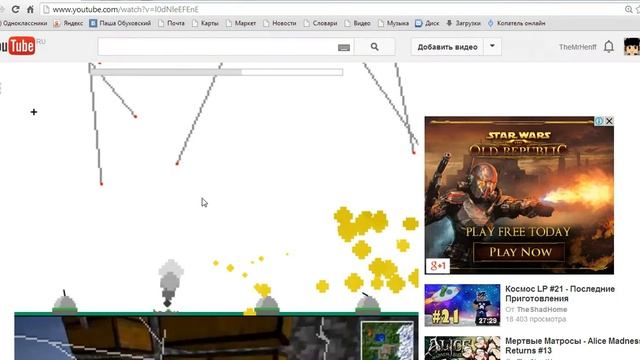Screen dimensions: 640x360
Task: Click the zoom magnifier icon in address bar
Action: click(x=629, y=9)
